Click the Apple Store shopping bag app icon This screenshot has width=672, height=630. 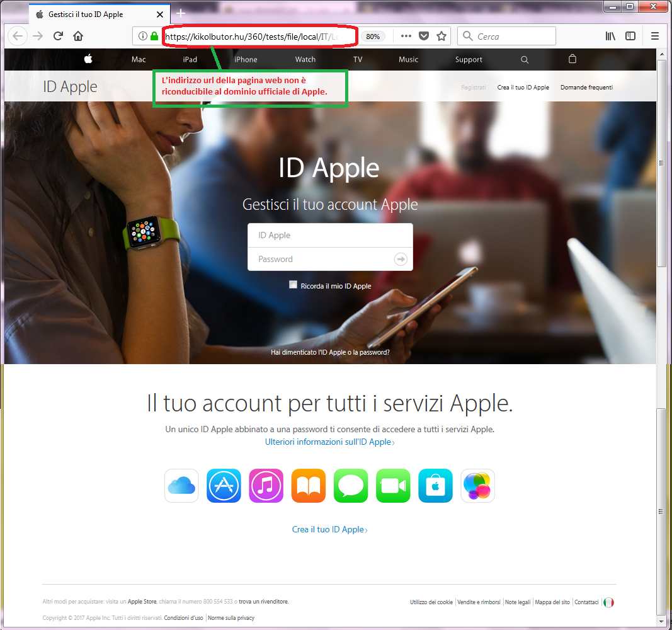tap(435, 486)
